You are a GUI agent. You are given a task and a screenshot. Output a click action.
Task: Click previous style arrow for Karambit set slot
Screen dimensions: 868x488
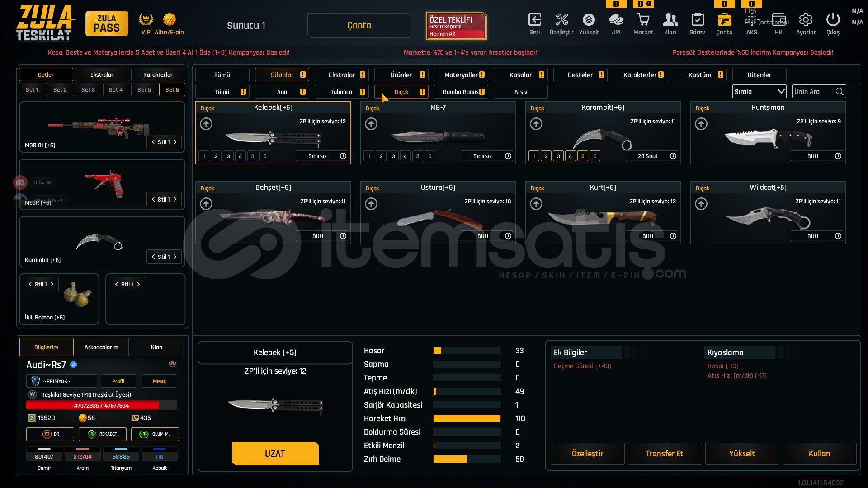click(x=153, y=257)
